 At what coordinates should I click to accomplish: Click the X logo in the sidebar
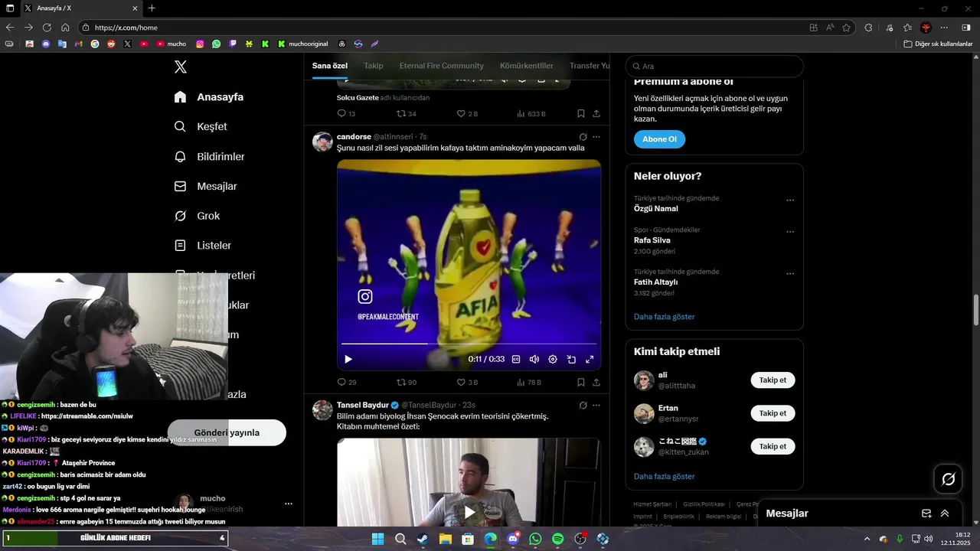tap(181, 67)
